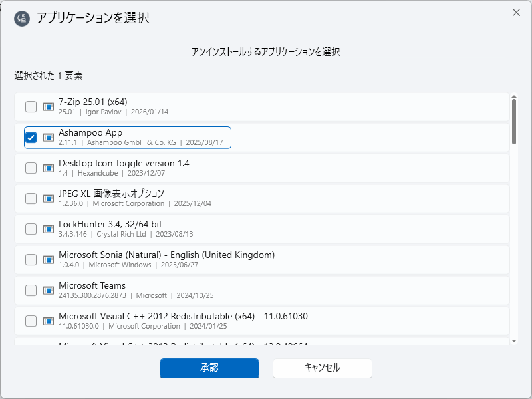
Task: Check the 7-Zip 25.01 checkbox
Action: (x=31, y=107)
